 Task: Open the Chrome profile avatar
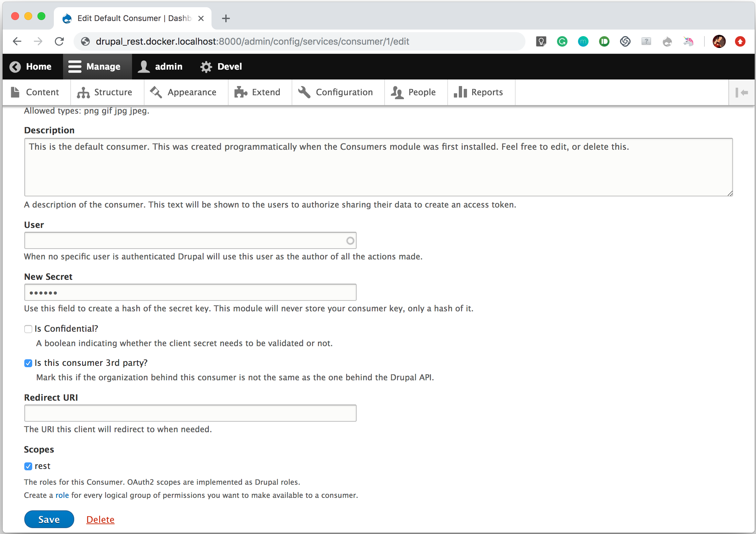[719, 41]
